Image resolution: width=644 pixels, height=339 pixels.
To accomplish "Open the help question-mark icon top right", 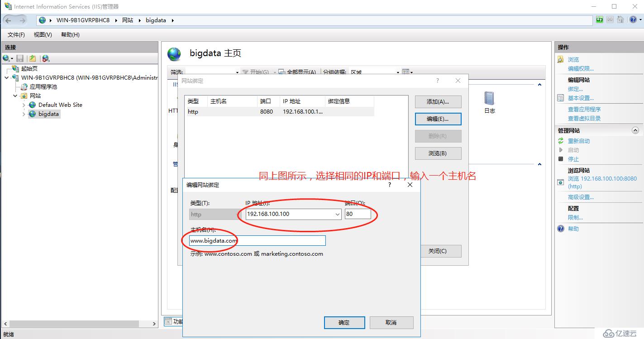I will 633,20.
